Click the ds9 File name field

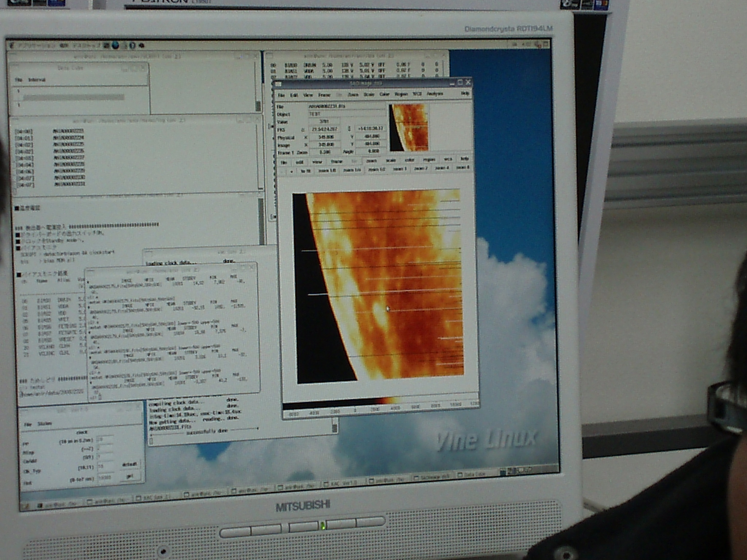pos(347,106)
